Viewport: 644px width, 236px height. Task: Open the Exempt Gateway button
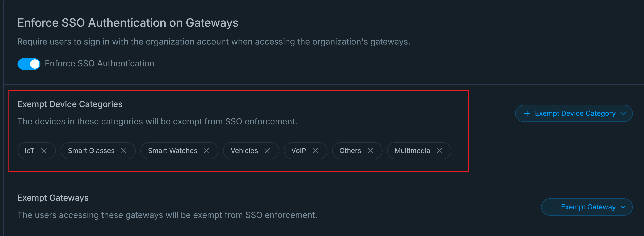coord(588,207)
